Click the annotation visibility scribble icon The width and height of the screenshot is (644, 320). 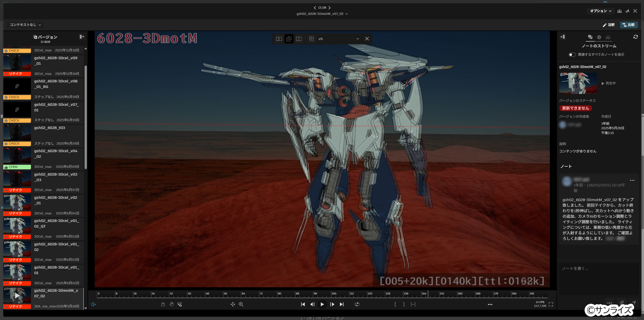coord(180,304)
